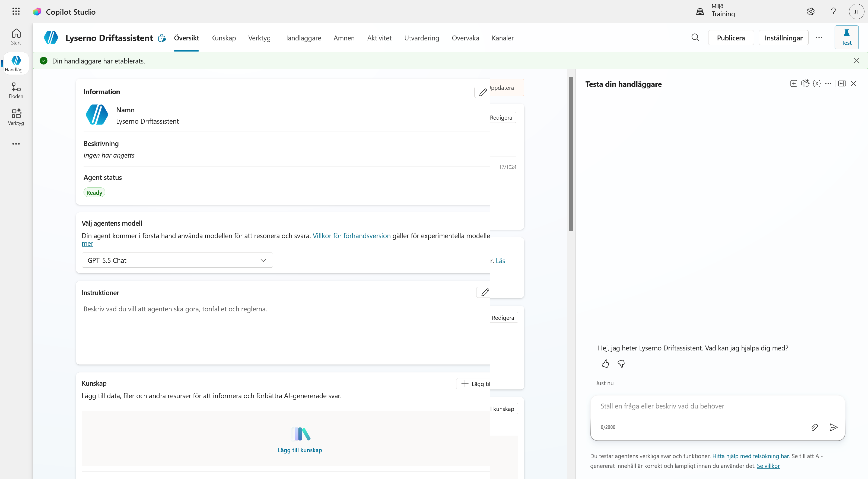Image resolution: width=868 pixels, height=479 pixels.
Task: Open the Miljö environment picker globe icon
Action: (x=700, y=11)
